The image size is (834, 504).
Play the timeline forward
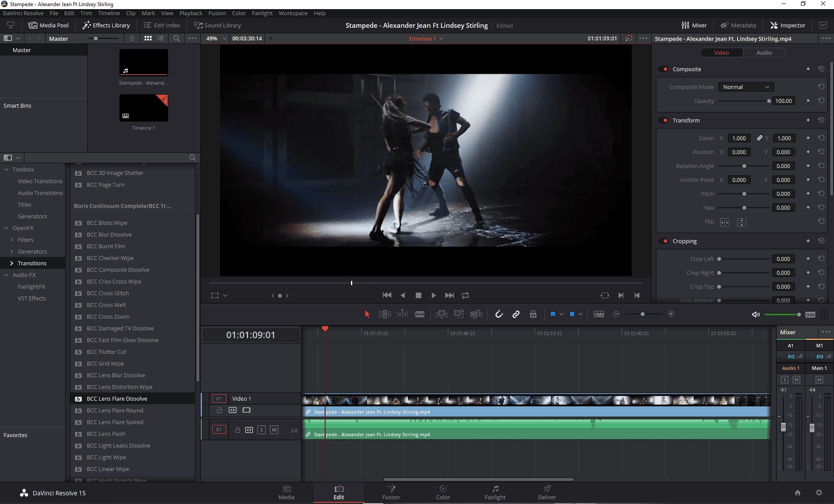pyautogui.click(x=434, y=295)
